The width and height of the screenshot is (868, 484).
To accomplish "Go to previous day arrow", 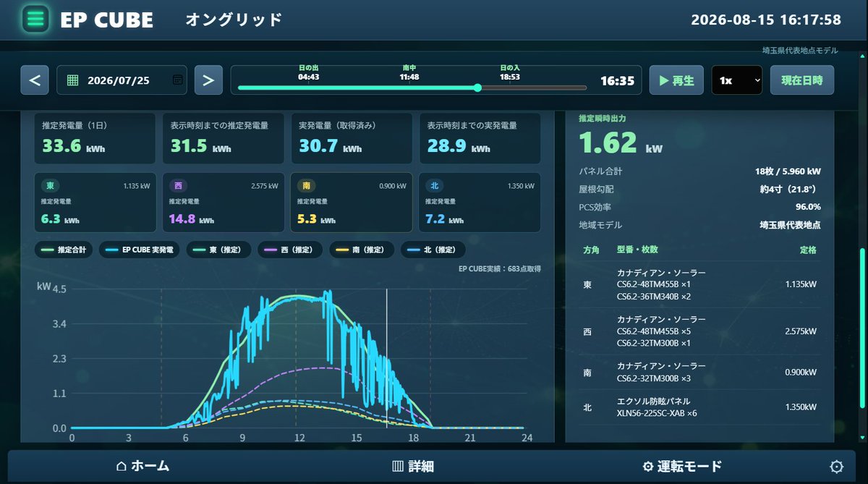I will [x=35, y=80].
